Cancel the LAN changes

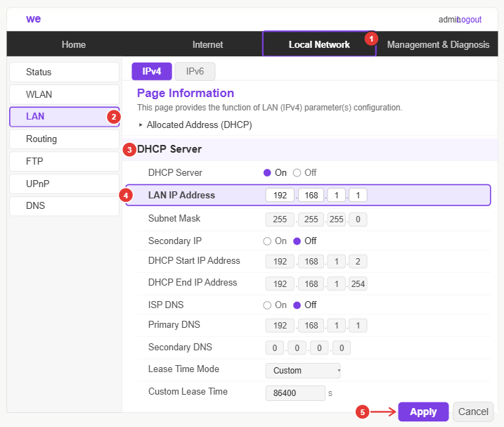pos(473,412)
